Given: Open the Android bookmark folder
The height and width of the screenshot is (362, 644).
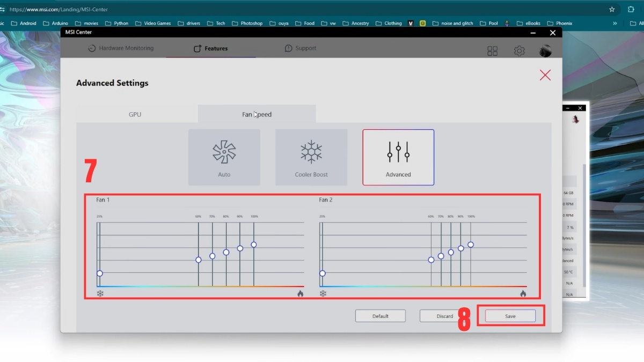Looking at the screenshot, I should 24,23.
